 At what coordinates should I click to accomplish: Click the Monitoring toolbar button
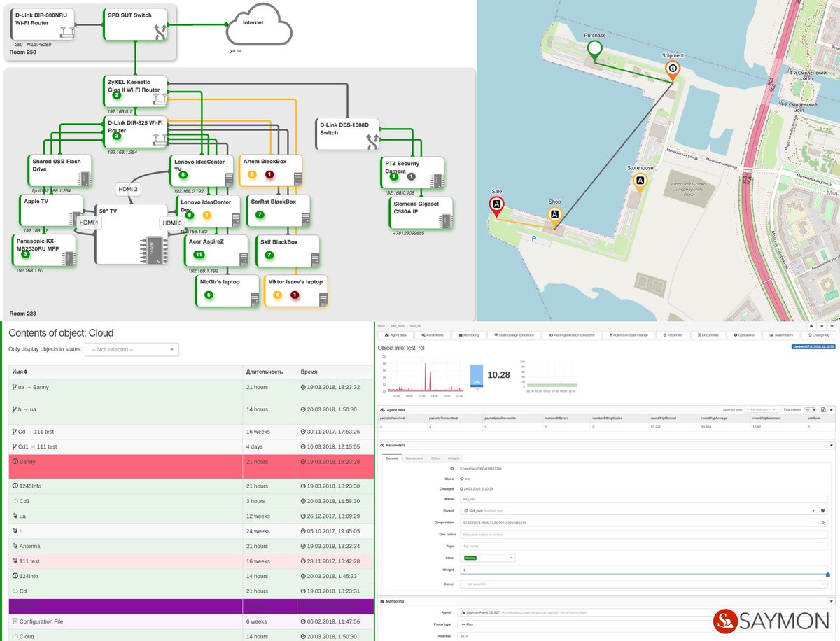[470, 335]
